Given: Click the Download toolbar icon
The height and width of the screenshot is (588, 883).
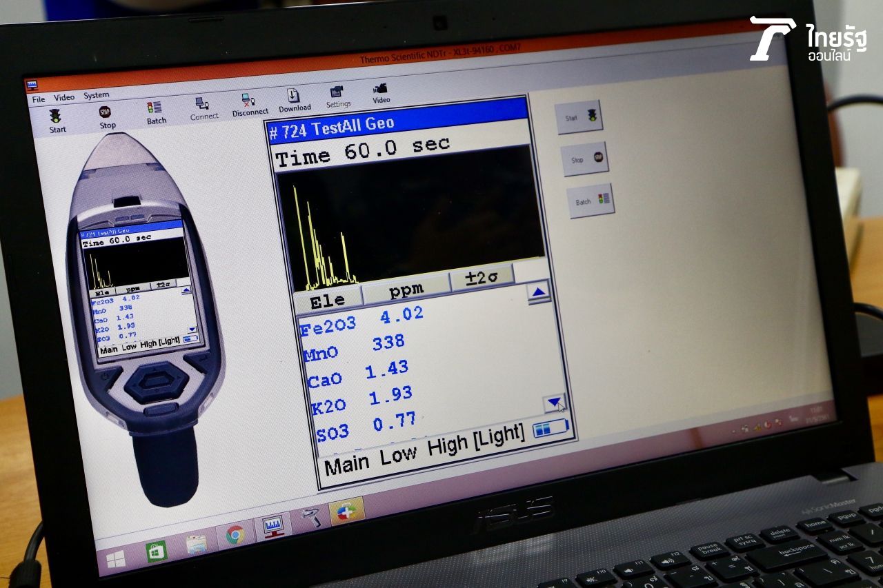Looking at the screenshot, I should point(294,97).
